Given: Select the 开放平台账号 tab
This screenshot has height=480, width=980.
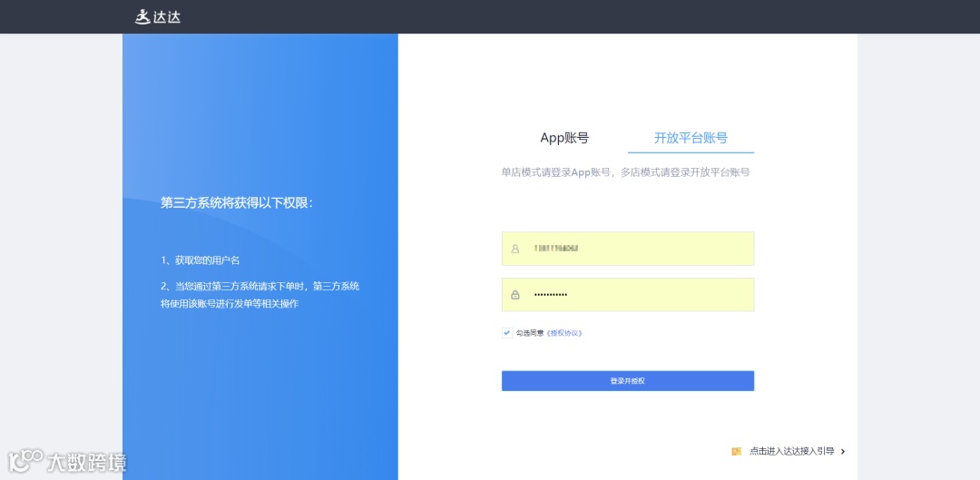Looking at the screenshot, I should (691, 138).
